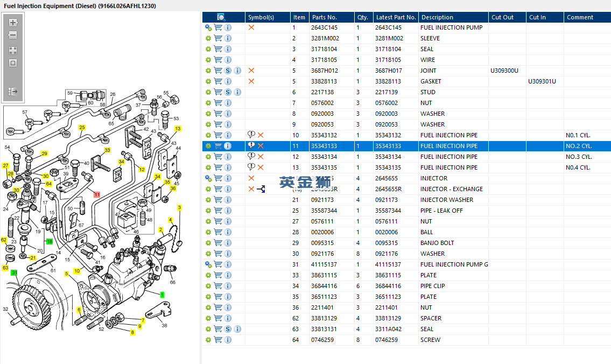Open the note symbol for the NO.1 CYL. pipe
The image size is (611, 364).
click(251, 135)
